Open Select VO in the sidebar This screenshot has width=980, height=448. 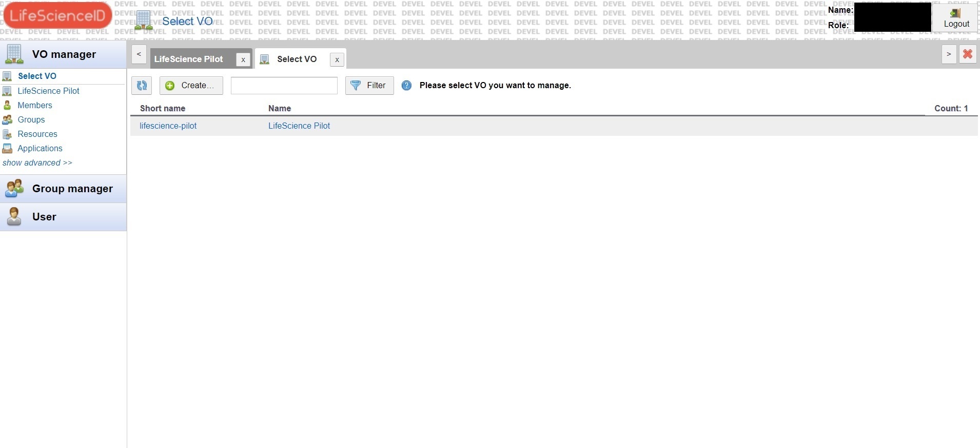pyautogui.click(x=37, y=76)
